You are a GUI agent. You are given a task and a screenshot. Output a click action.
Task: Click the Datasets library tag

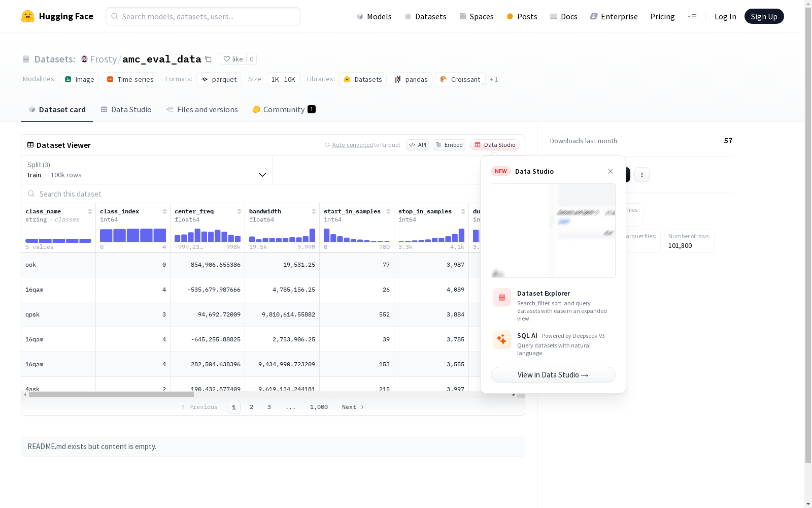coord(363,79)
